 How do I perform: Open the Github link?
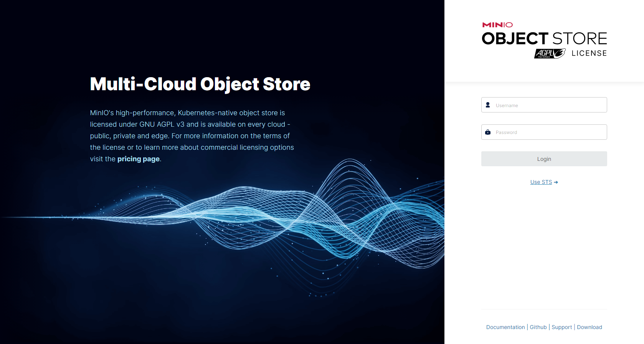coord(538,327)
